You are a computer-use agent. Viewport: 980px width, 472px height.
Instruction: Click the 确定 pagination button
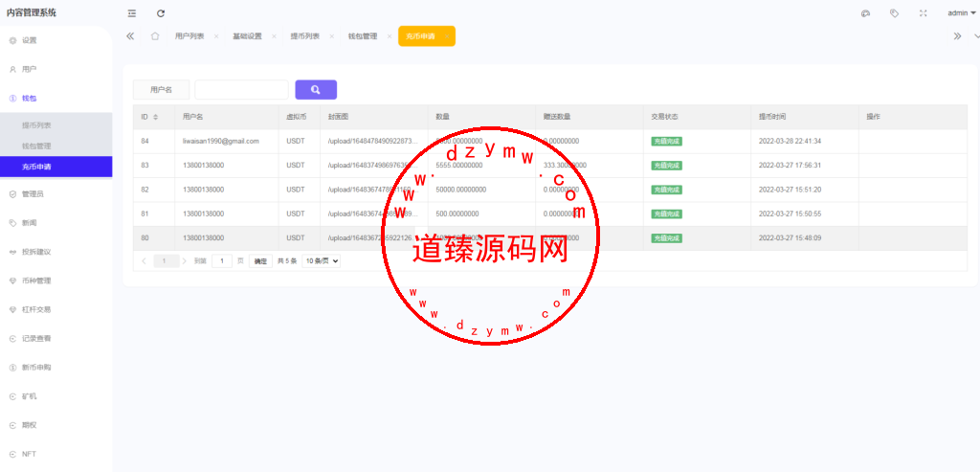click(260, 261)
